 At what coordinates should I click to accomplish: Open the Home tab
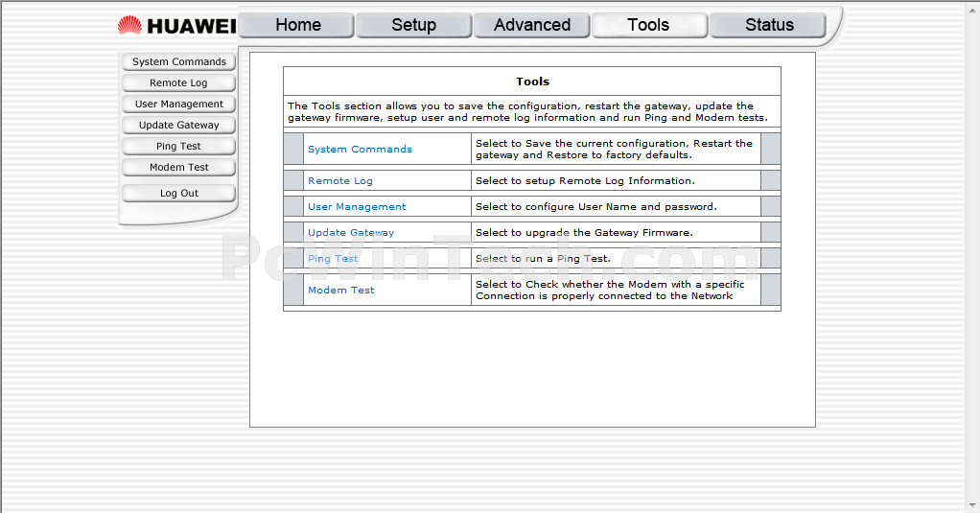297,26
